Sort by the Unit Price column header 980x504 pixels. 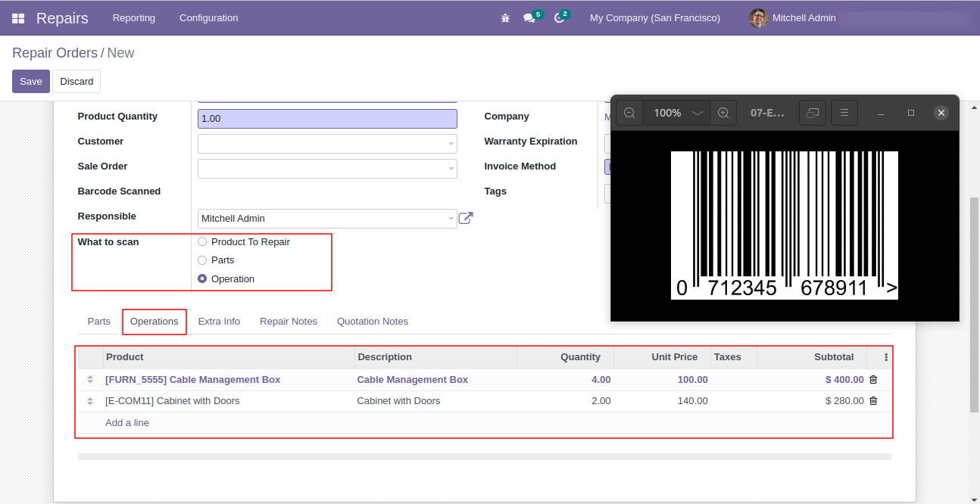[663, 357]
